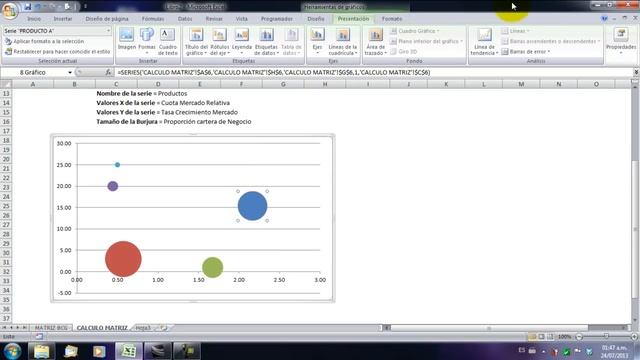Select the purple bubble
Image resolution: width=640 pixels, height=360 pixels.
click(x=113, y=186)
